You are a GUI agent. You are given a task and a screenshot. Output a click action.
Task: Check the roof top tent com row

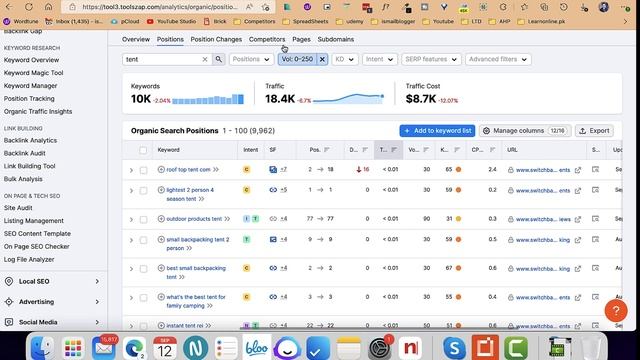[x=143, y=170]
